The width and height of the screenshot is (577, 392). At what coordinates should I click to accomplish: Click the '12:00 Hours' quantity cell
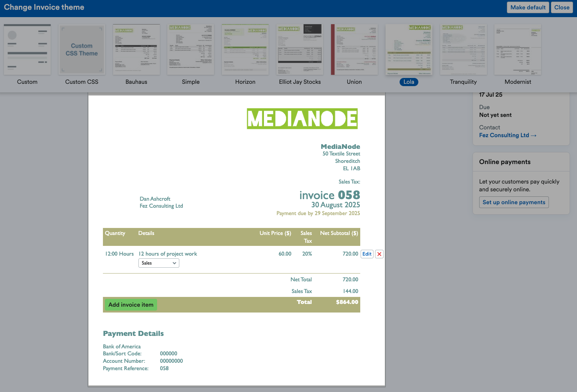pos(119,254)
